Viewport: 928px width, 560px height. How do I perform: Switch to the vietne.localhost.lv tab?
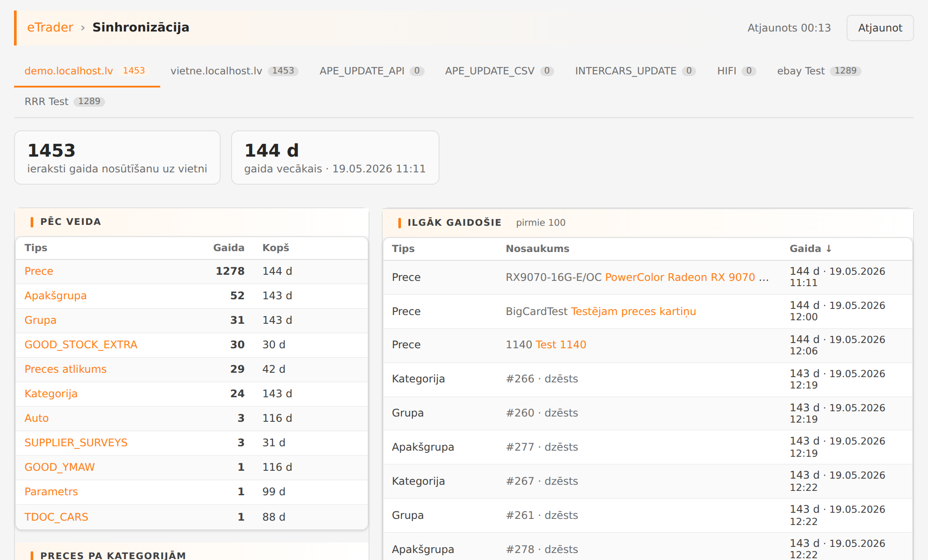click(x=235, y=71)
